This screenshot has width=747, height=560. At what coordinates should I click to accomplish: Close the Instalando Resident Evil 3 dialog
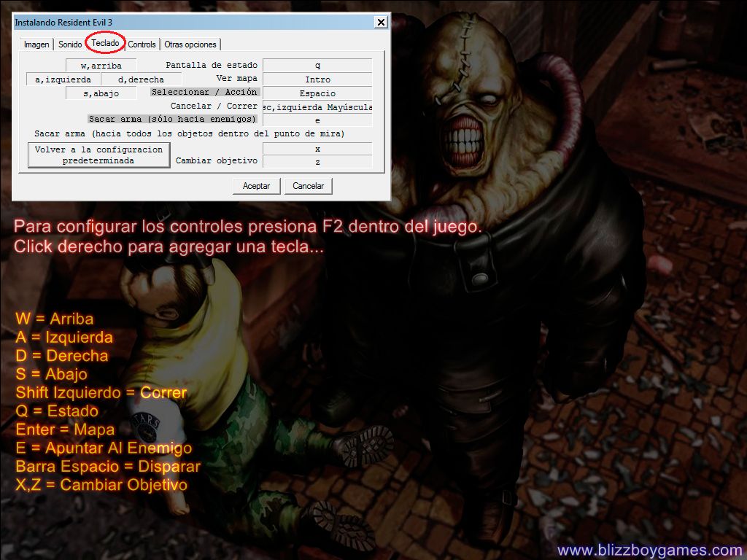(x=381, y=23)
